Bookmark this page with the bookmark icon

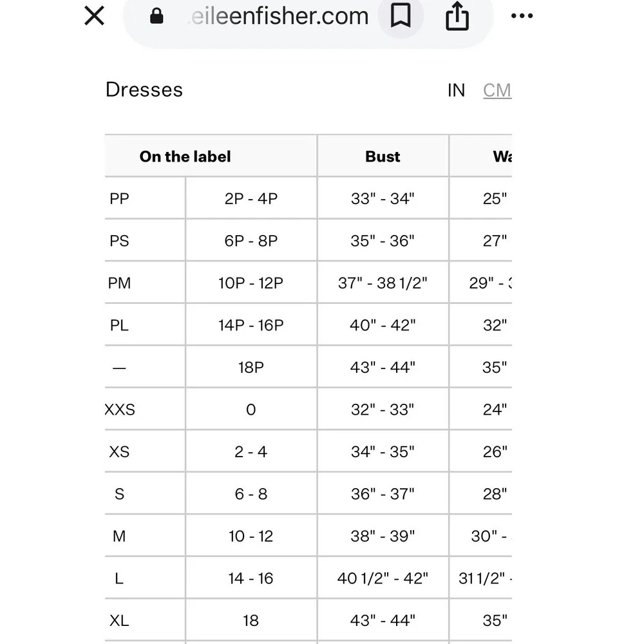[x=401, y=15]
